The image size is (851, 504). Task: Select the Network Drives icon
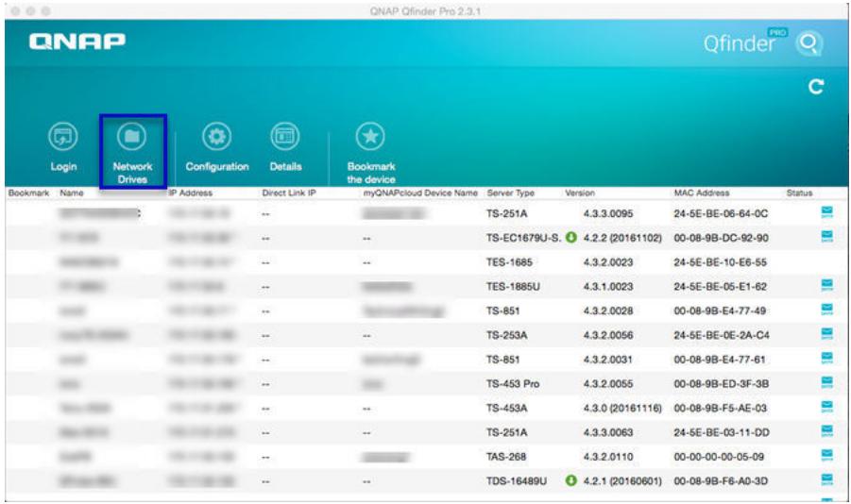(x=132, y=136)
